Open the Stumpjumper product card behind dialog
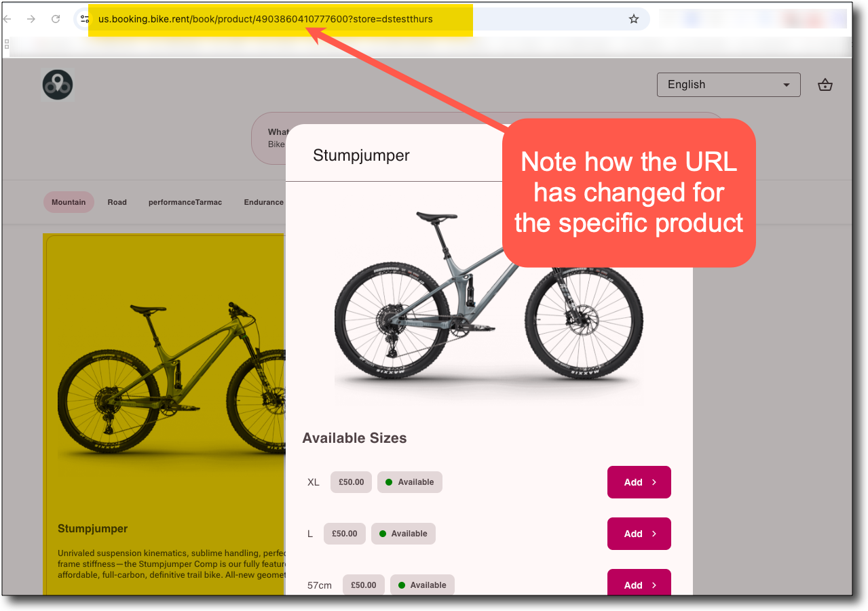 tap(164, 414)
